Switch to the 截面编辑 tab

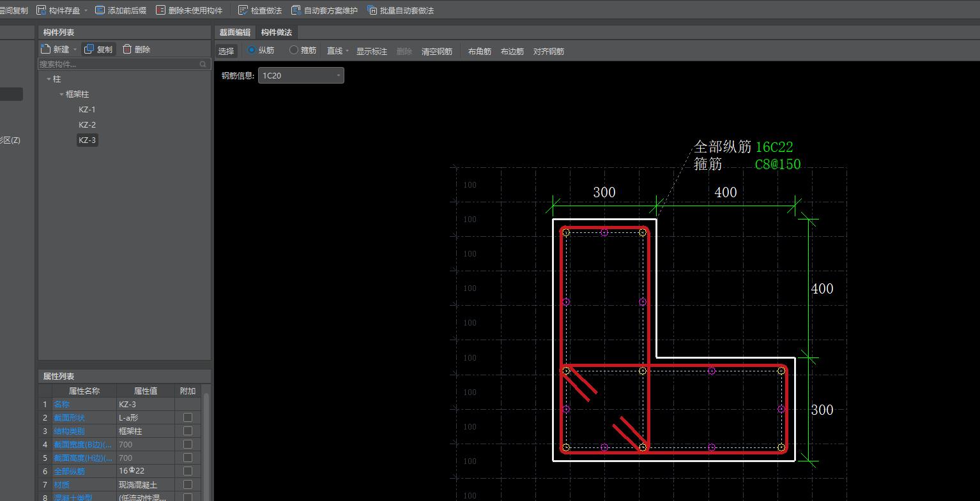[x=235, y=33]
